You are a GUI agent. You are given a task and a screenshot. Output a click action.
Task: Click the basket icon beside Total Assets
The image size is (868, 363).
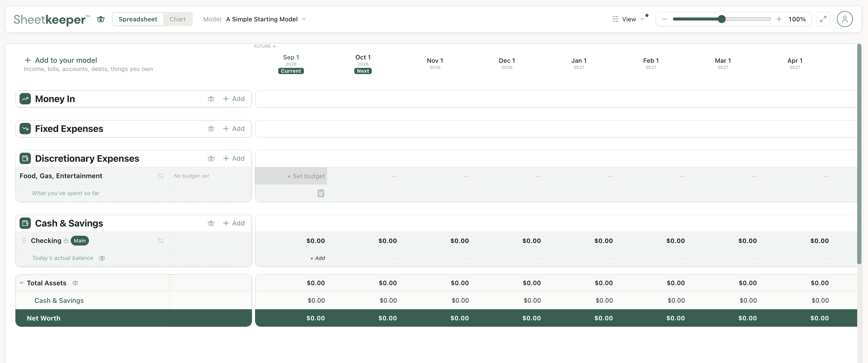point(75,283)
